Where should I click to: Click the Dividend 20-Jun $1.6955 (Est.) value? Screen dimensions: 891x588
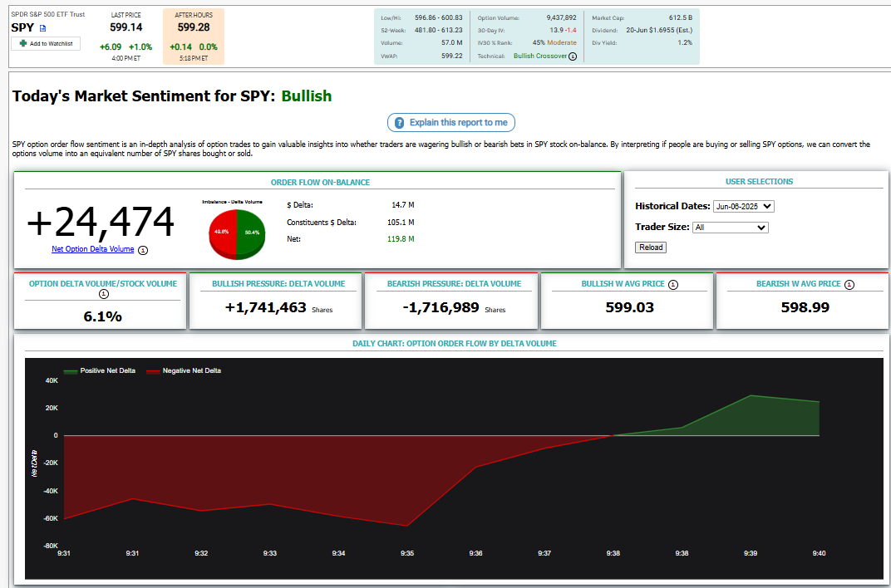point(659,30)
